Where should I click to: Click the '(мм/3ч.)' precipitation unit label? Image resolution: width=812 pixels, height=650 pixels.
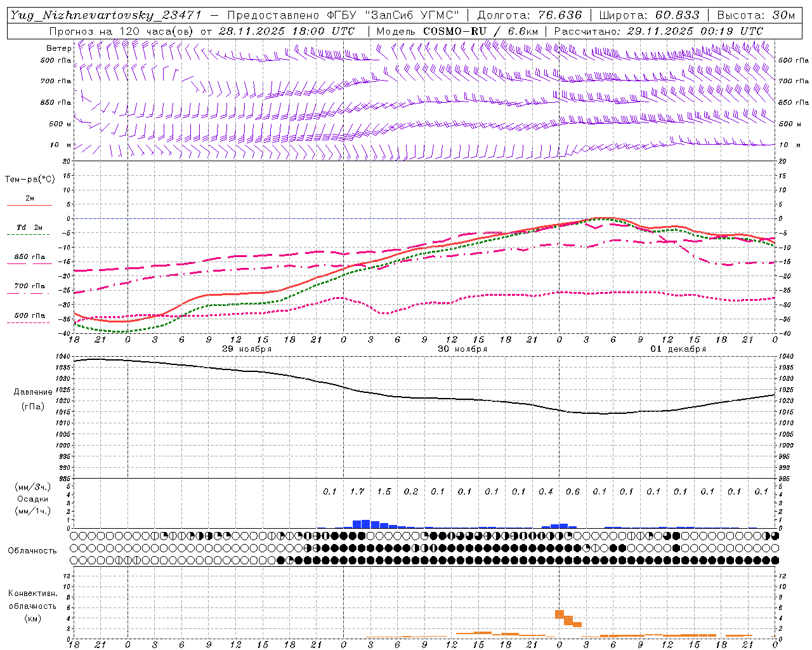click(33, 487)
